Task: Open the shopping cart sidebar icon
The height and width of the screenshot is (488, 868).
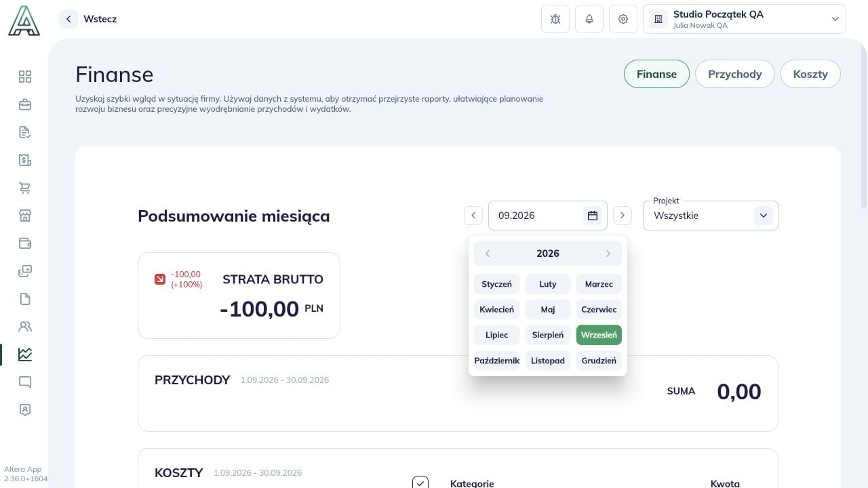Action: 25,188
